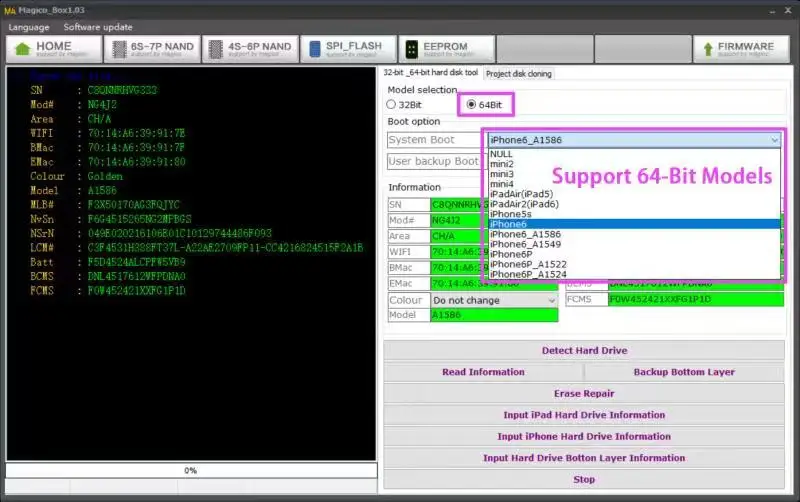Open the 4S-6P NAND tool
This screenshot has width=800, height=502.
(x=251, y=49)
